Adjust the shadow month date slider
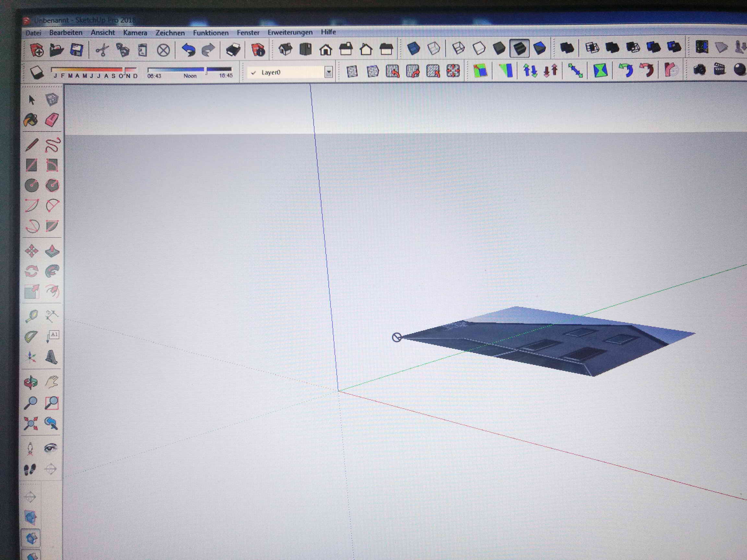 (x=125, y=70)
